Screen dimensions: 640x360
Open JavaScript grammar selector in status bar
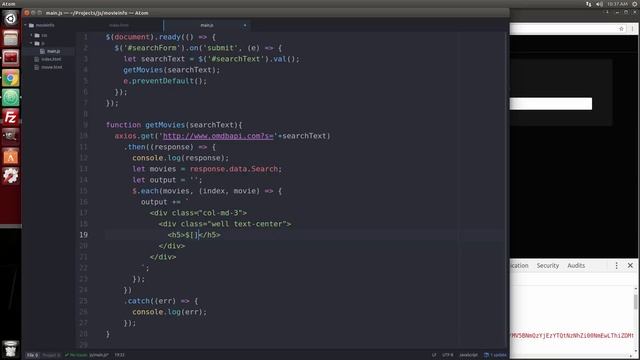point(468,355)
